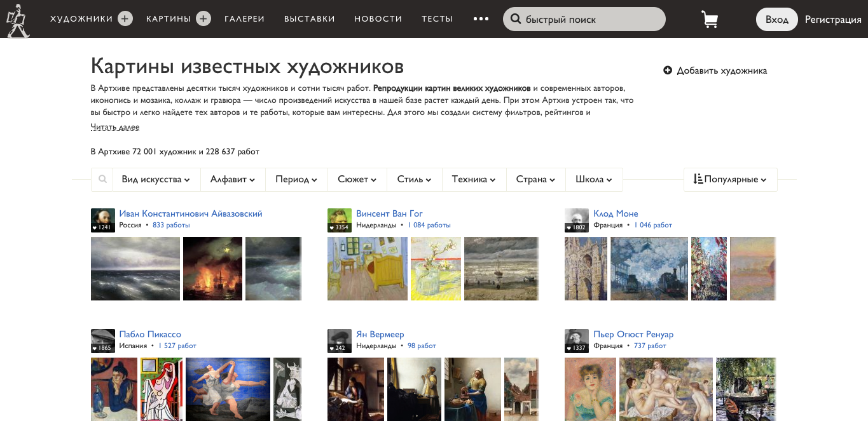This screenshot has width=868, height=444.
Task: Open Monet's Rouen cathedral painting
Action: click(x=586, y=269)
